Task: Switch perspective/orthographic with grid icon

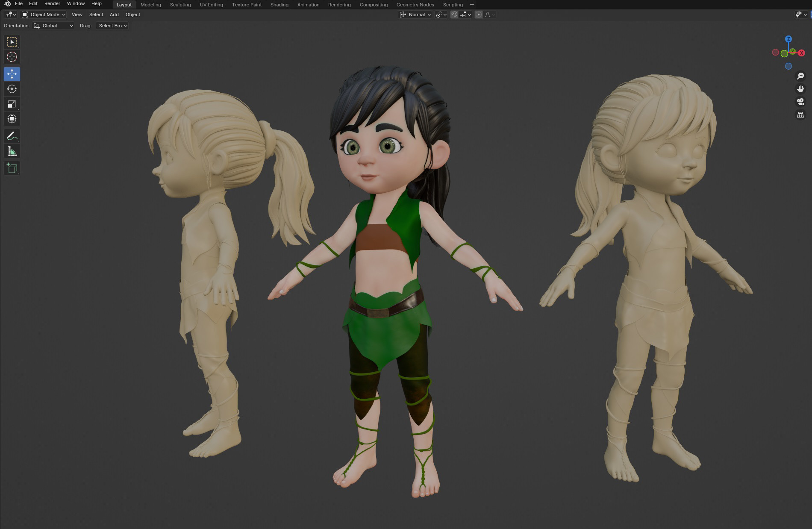Action: [800, 115]
